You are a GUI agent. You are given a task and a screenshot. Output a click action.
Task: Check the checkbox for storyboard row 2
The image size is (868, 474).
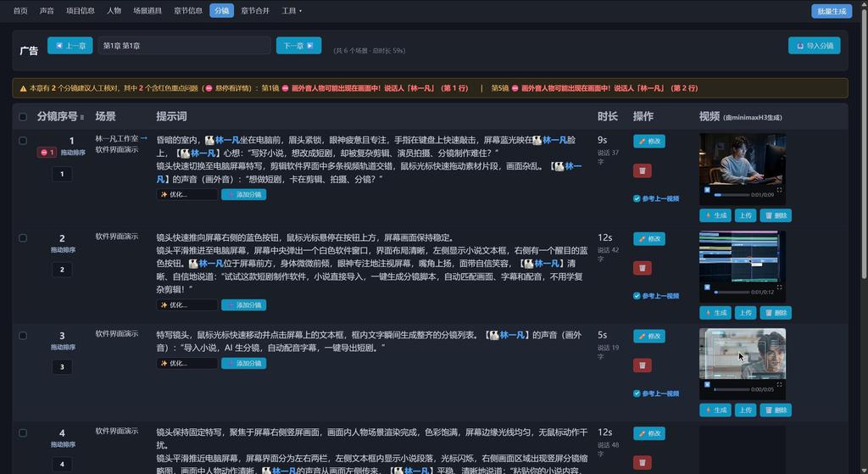(23, 238)
